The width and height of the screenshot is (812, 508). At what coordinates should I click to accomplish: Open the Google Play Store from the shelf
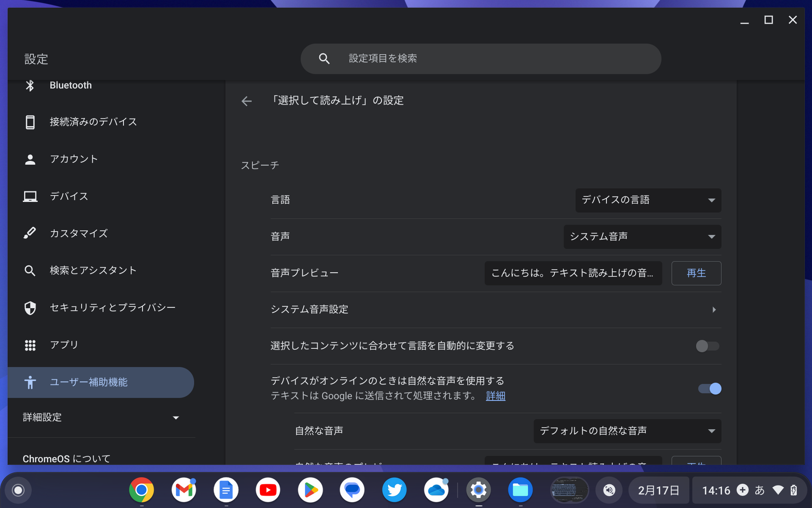coord(310,490)
